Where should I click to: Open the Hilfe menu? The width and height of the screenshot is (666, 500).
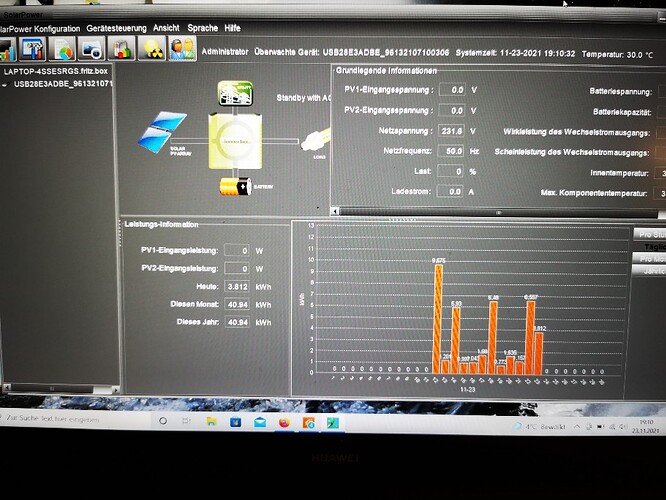point(232,28)
